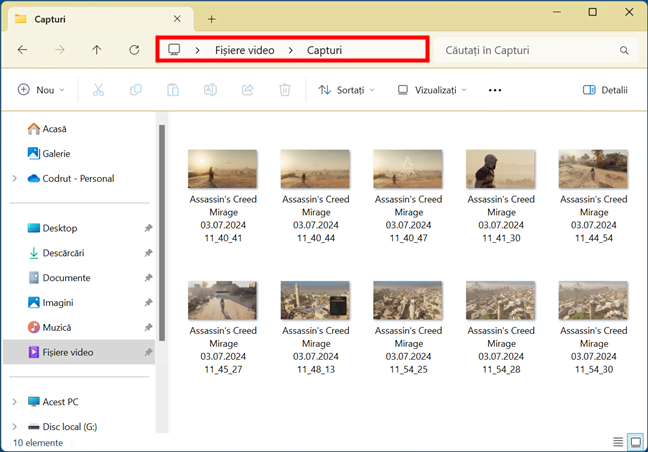
Task: Click pin icon next to Descărcări
Action: [148, 252]
